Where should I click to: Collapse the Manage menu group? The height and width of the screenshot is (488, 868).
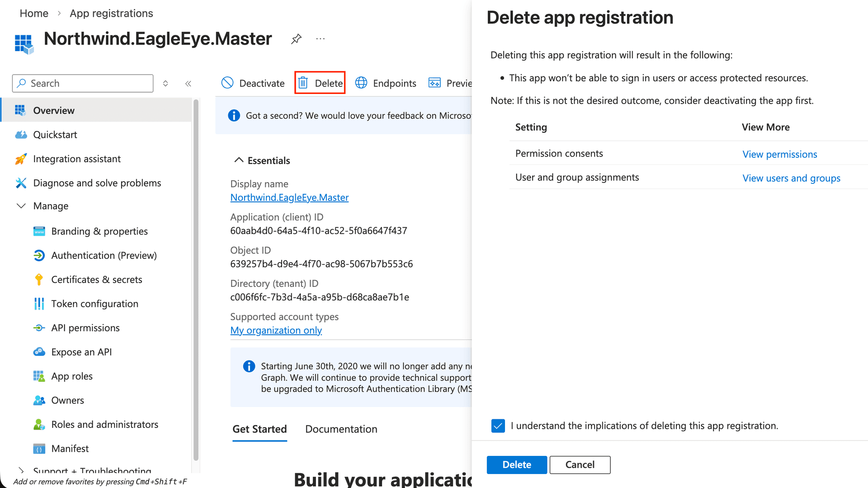(x=21, y=206)
